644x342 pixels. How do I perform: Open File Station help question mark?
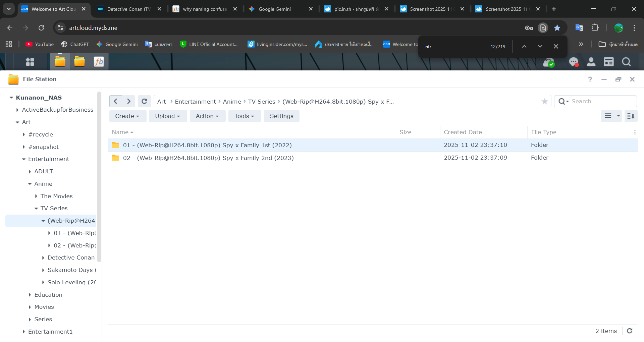click(590, 79)
